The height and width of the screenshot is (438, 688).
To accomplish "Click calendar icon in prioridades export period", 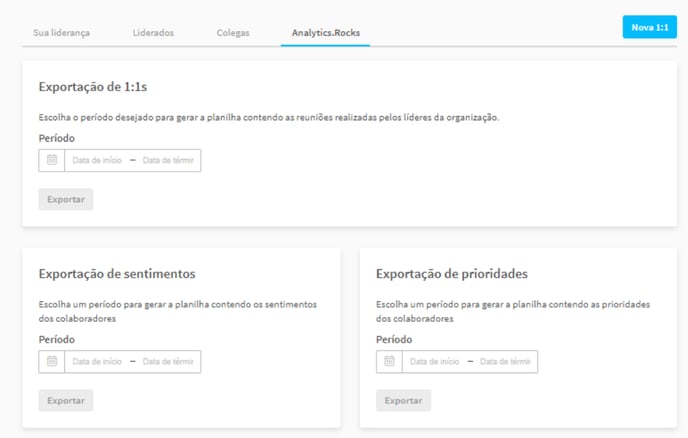I will coord(390,361).
